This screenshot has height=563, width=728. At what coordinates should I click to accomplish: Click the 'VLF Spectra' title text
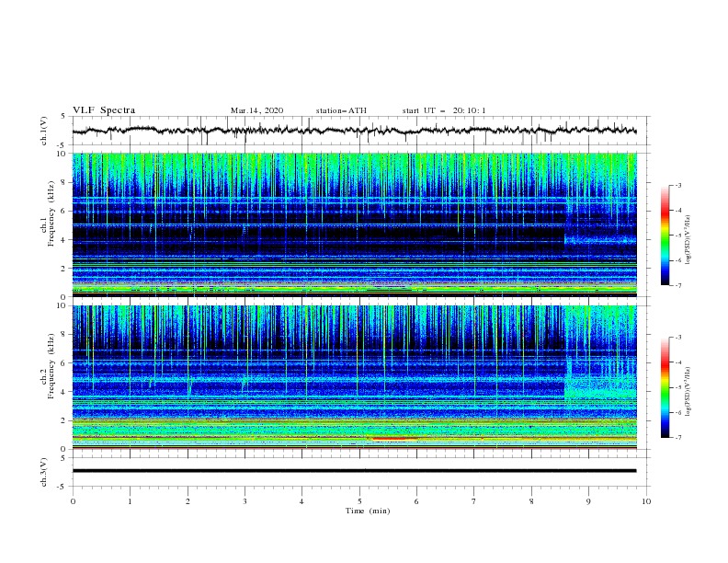point(104,110)
